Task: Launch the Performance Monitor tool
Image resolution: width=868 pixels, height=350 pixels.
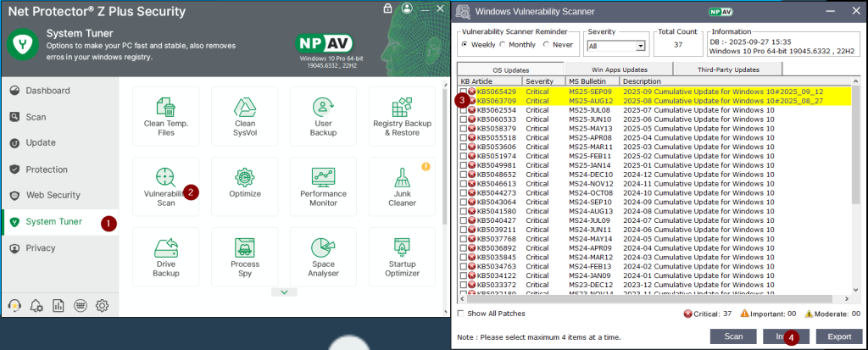Action: 323,187
